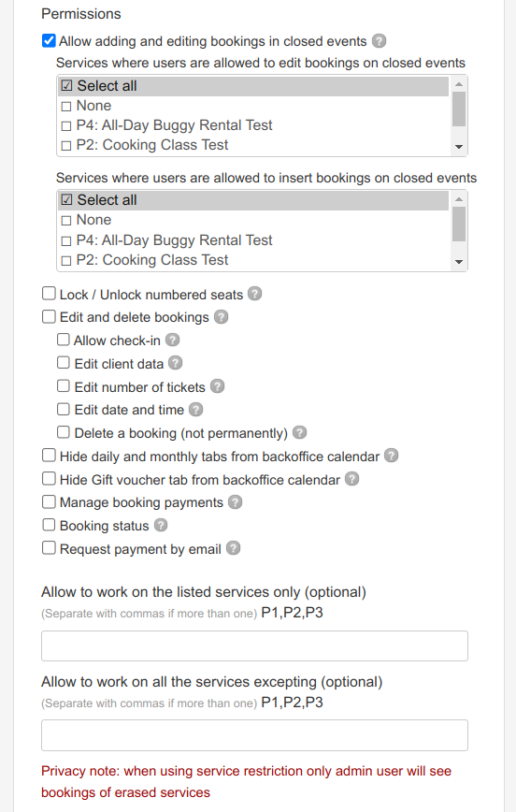516x812 pixels.
Task: Click help icon beside Request payment by email
Action: tap(234, 548)
